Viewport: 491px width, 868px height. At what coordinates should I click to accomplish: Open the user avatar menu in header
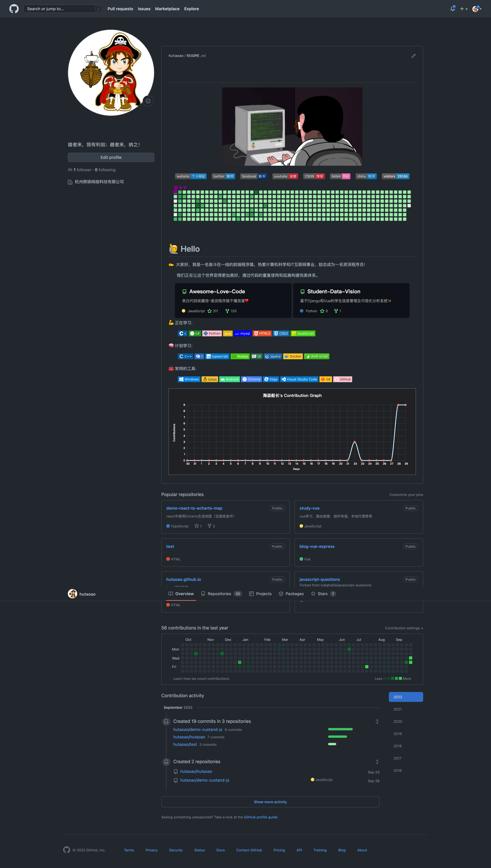477,9
